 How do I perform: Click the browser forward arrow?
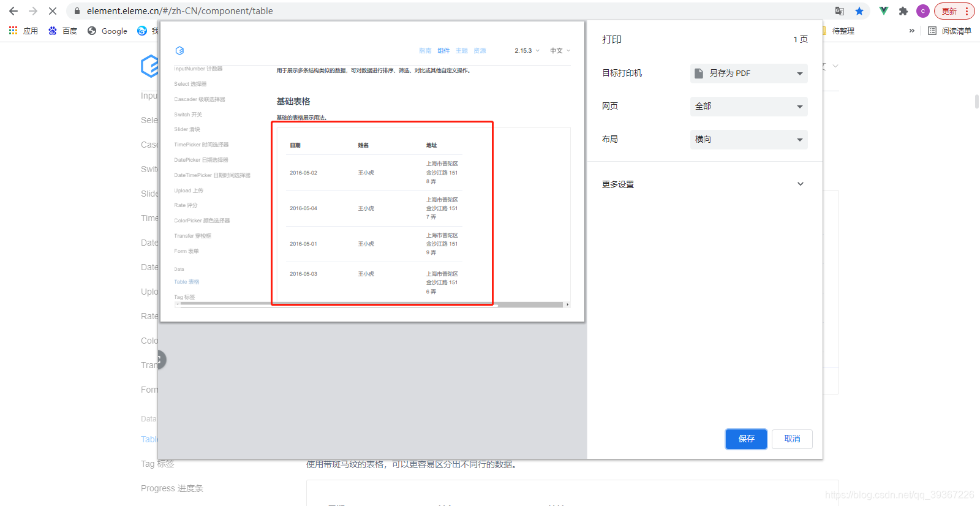pyautogui.click(x=33, y=11)
